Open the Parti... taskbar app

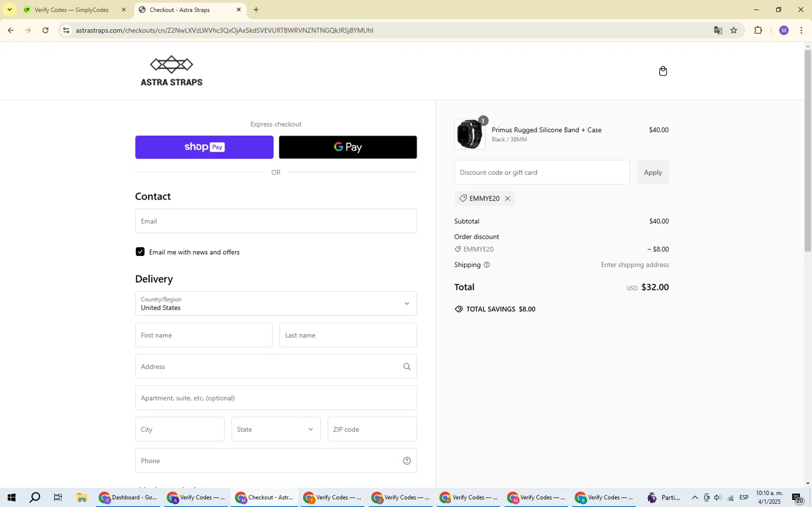coord(664,498)
